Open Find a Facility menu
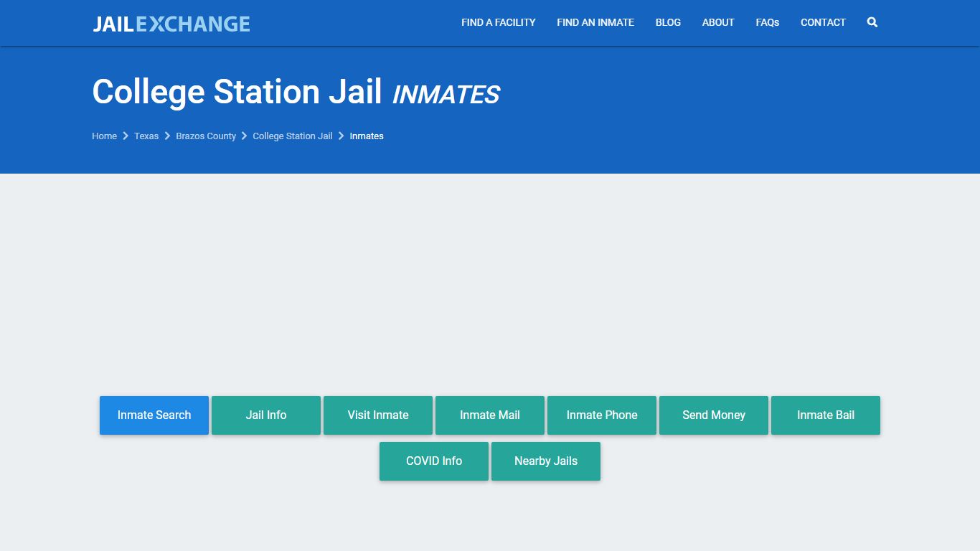The image size is (980, 551). coord(499,22)
